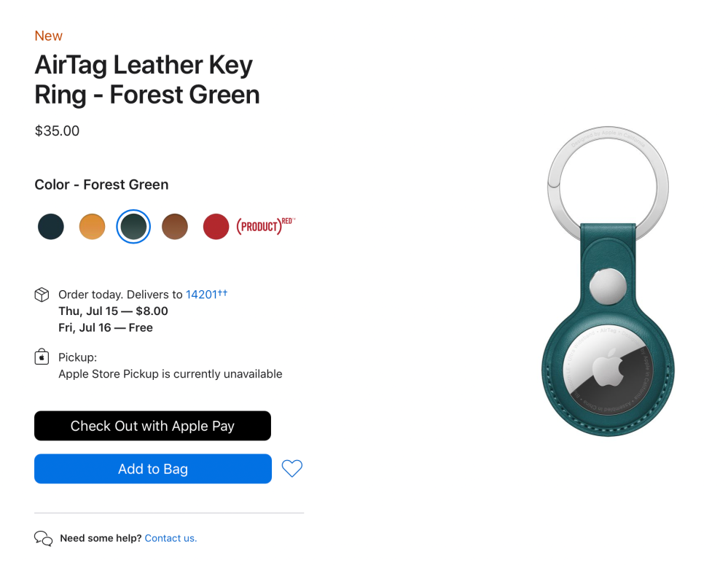Click the Add to Bag button
Image resolution: width=728 pixels, height=568 pixels.
tap(153, 469)
